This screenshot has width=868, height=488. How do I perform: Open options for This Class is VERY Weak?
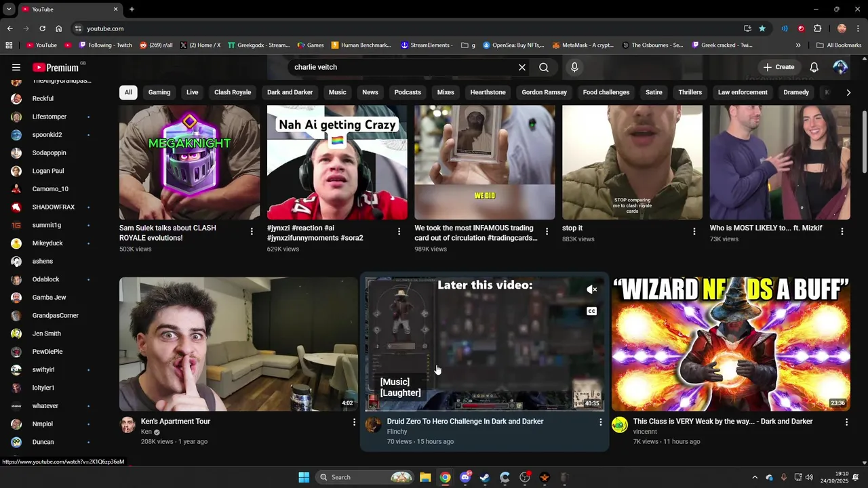[846, 422]
